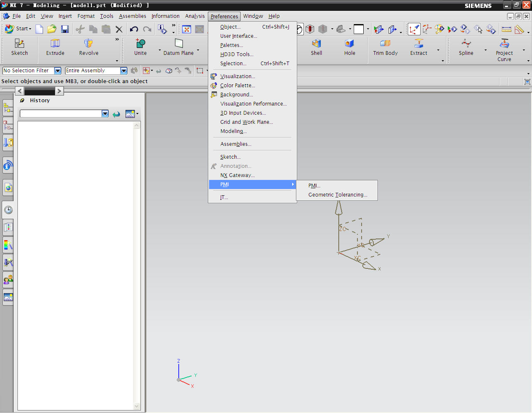The width and height of the screenshot is (532, 413).
Task: Select the Spline curve tool
Action: coord(466,47)
